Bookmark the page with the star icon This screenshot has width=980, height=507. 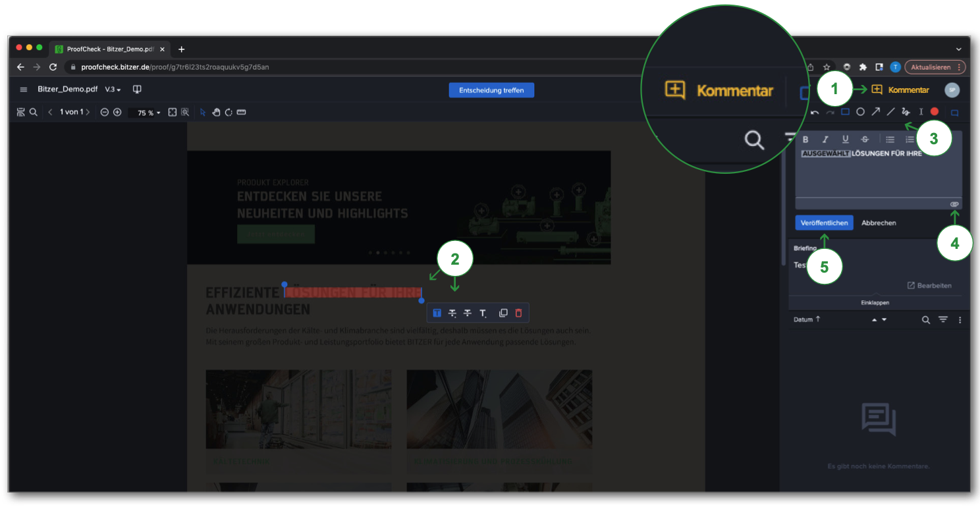(x=827, y=67)
